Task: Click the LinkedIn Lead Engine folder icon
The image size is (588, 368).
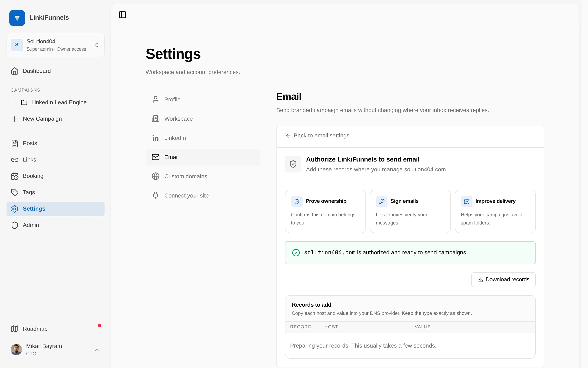Action: (x=24, y=102)
